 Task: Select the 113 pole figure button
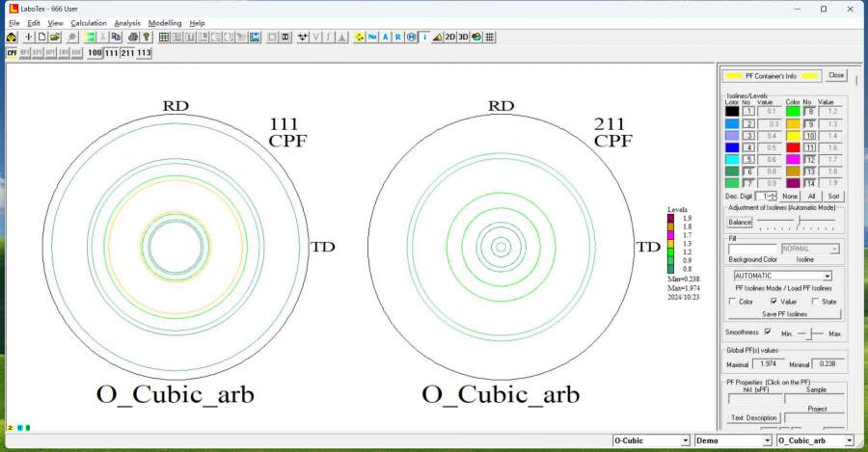pyautogui.click(x=144, y=53)
